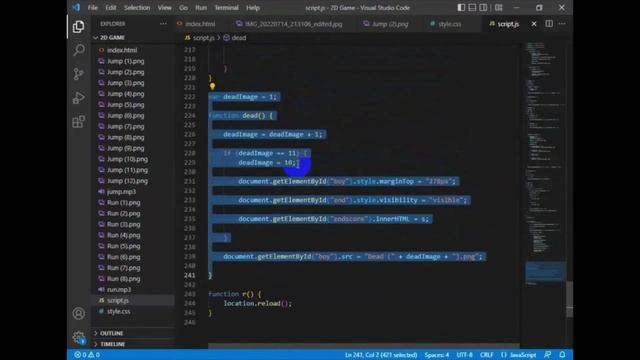This screenshot has height=360, width=640.
Task: Click the vertical editor scrollbar
Action: tap(569, 300)
